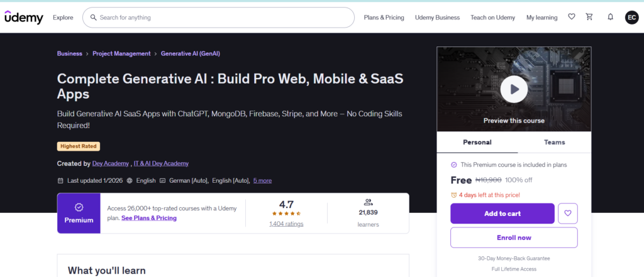Open See Plans & Pricing link

point(149,218)
